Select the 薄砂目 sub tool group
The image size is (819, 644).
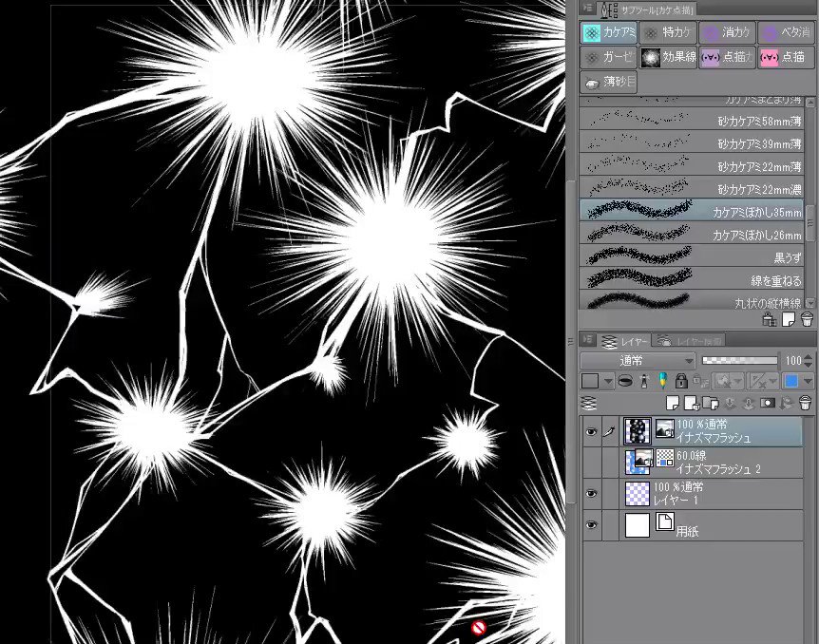[x=608, y=82]
